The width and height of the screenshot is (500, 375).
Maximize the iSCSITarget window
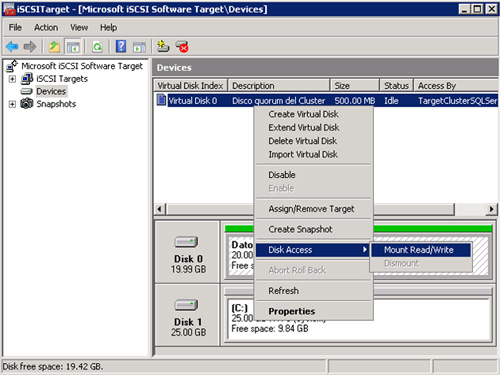click(478, 9)
